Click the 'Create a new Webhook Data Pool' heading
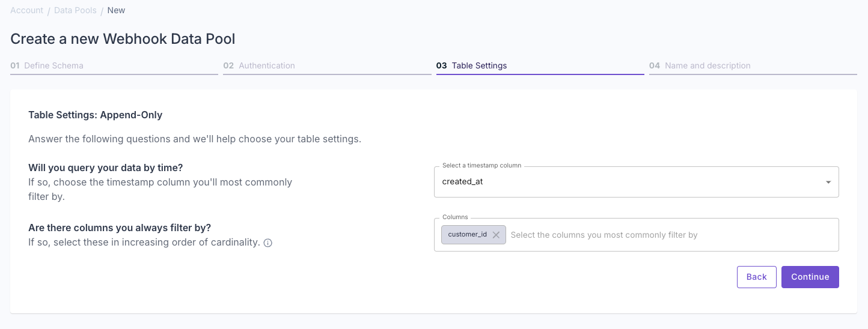The height and width of the screenshot is (329, 868). (123, 39)
